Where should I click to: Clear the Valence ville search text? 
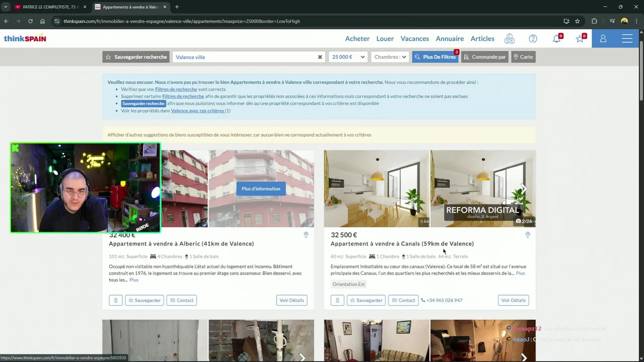(x=319, y=57)
